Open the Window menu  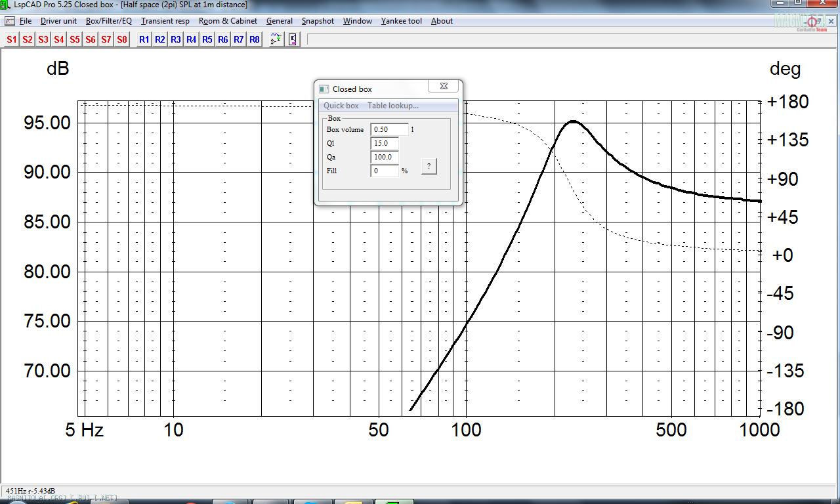point(358,21)
